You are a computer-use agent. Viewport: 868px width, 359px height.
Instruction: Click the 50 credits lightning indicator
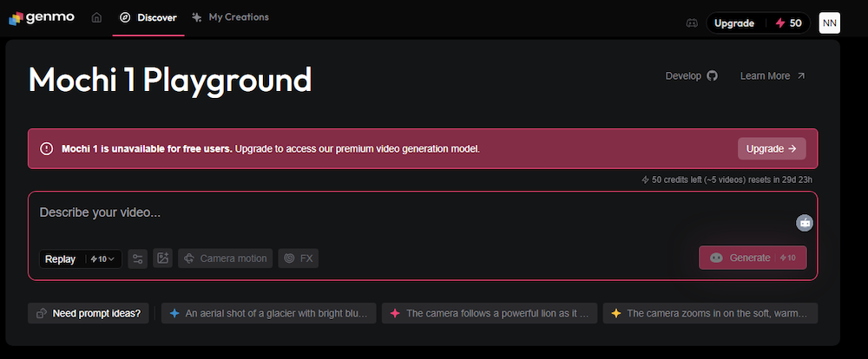[x=788, y=23]
